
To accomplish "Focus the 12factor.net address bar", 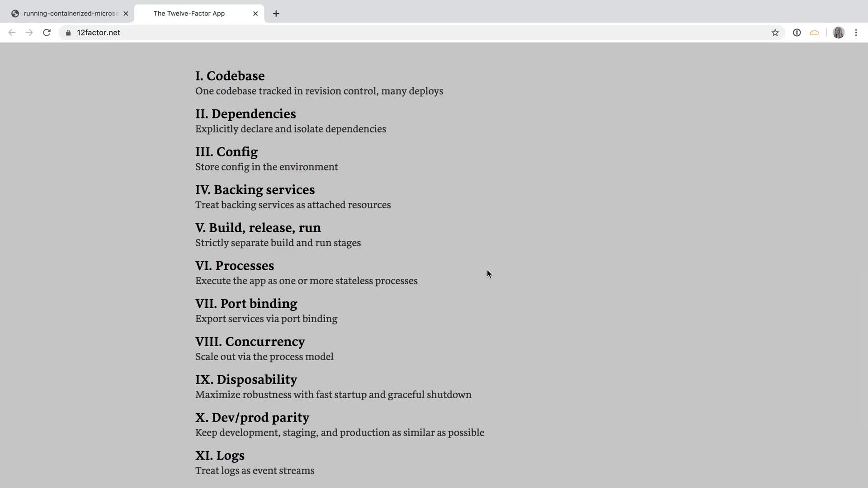I will pyautogui.click(x=362, y=33).
